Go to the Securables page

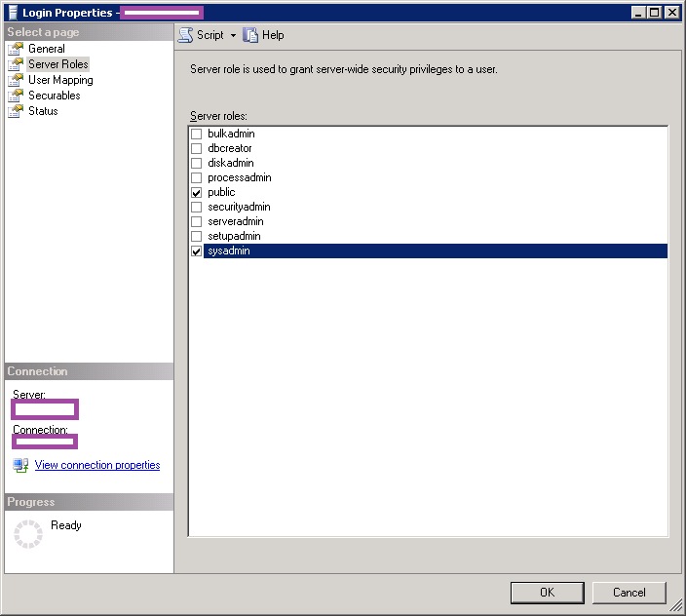point(55,96)
